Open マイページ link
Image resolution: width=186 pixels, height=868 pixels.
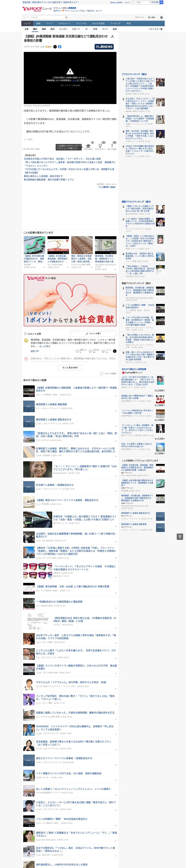coord(139,18)
